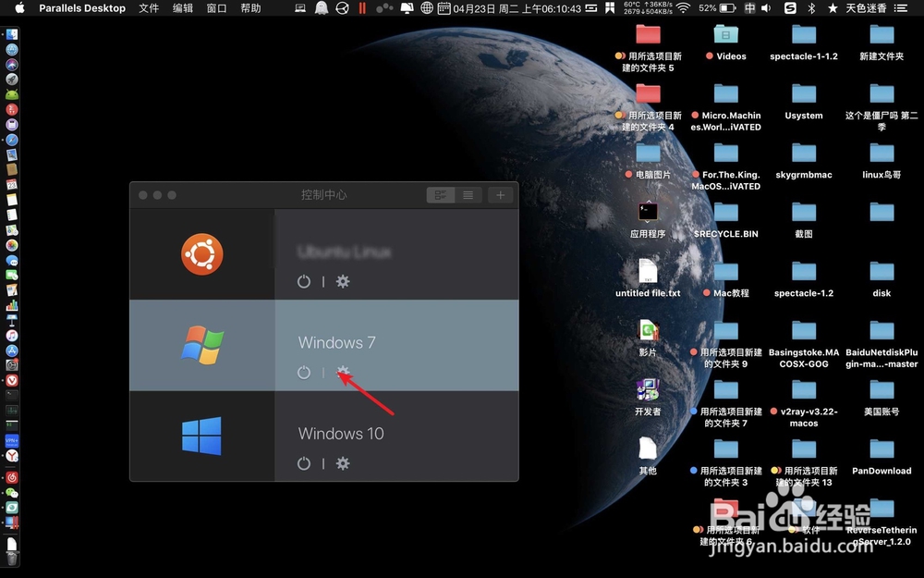The height and width of the screenshot is (578, 924).
Task: Click the Windows 7 name label
Action: click(x=336, y=343)
